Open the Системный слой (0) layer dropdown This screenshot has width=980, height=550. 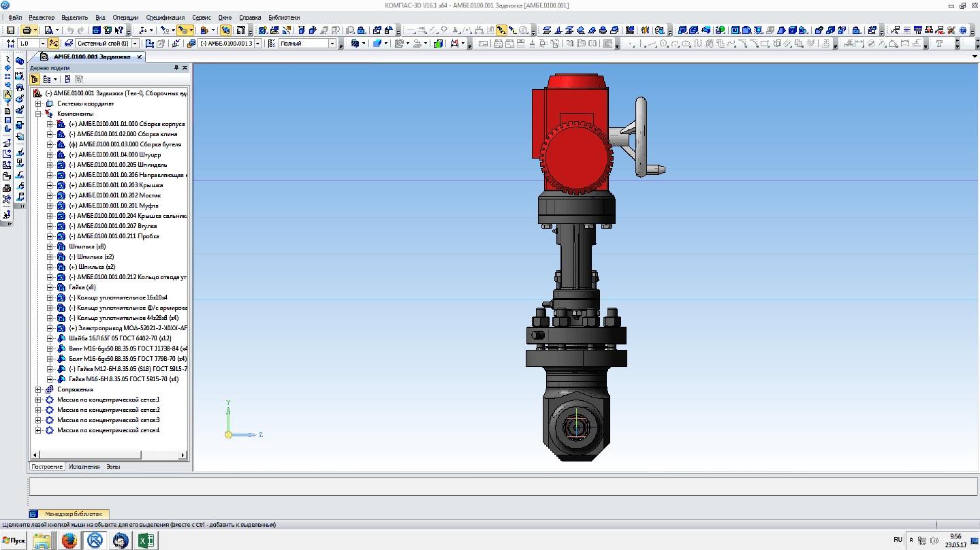coord(135,44)
